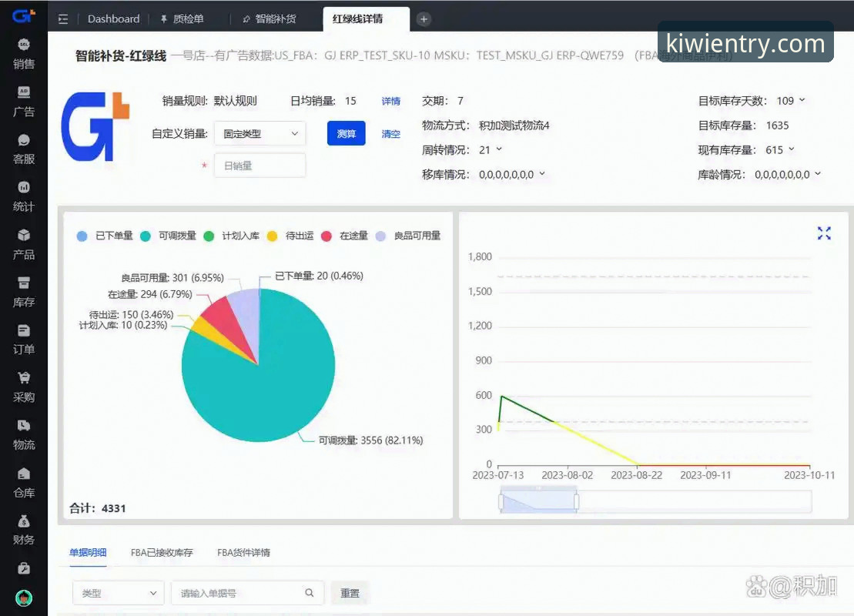
Task: Focus the 日销量 input field
Action: click(260, 166)
